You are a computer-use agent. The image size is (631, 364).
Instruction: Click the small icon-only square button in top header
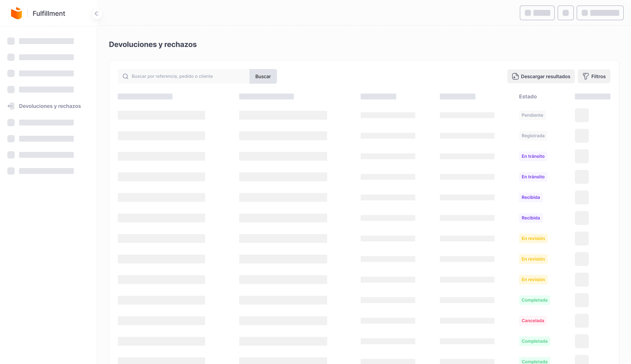565,13
